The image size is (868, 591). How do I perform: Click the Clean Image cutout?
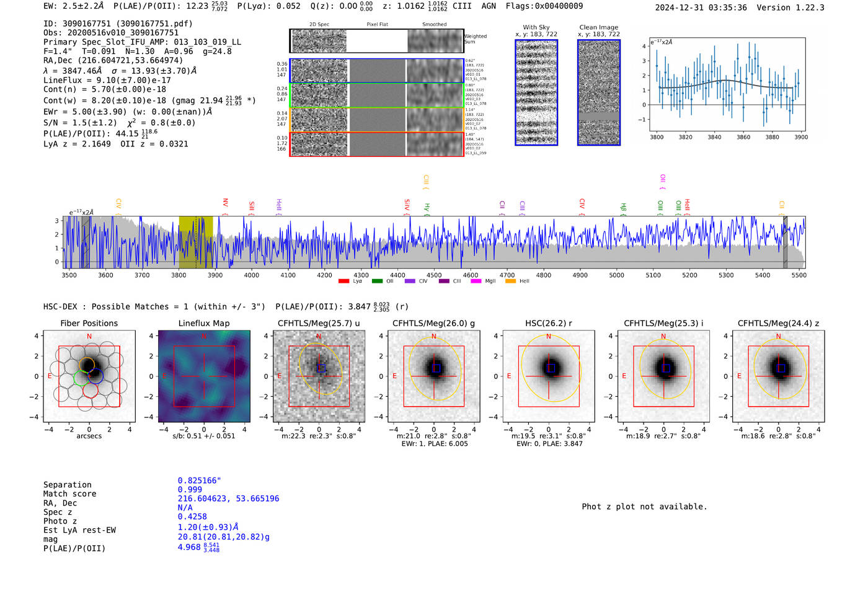[x=599, y=92]
